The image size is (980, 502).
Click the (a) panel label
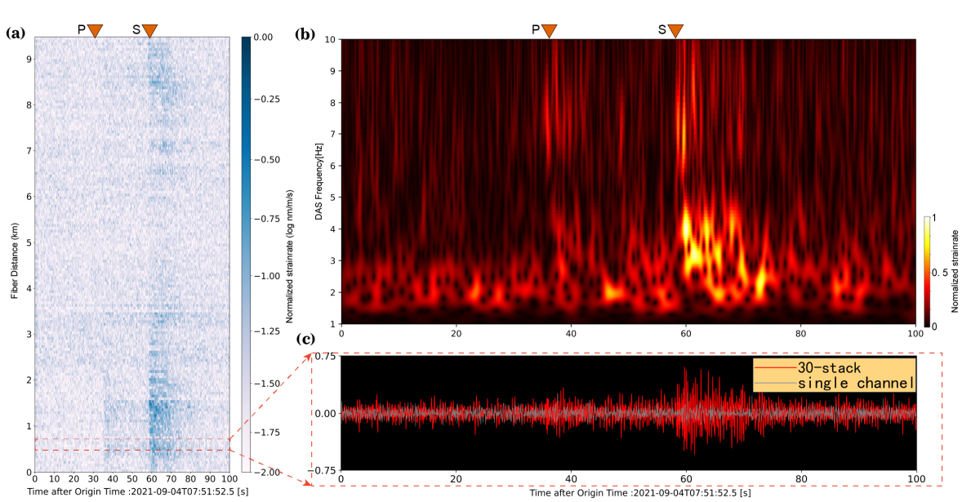click(x=18, y=33)
